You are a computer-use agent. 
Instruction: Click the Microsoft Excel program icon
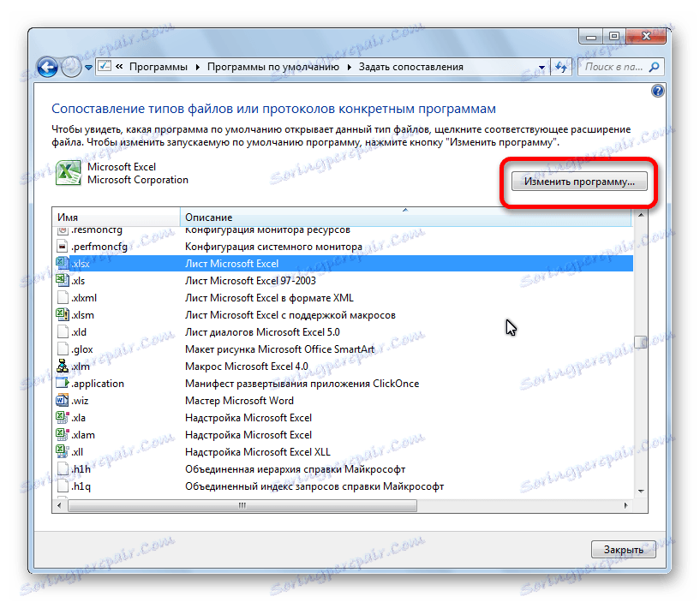pos(68,173)
